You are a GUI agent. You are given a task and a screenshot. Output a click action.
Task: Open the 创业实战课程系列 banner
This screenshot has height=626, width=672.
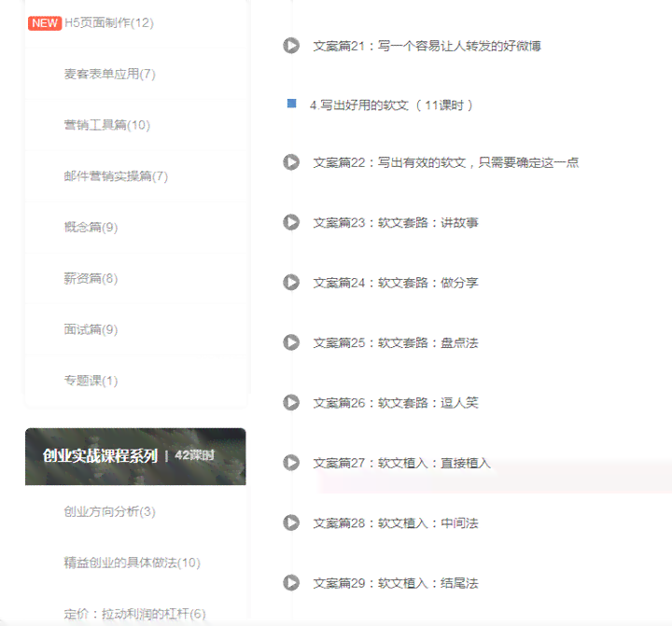coord(135,456)
